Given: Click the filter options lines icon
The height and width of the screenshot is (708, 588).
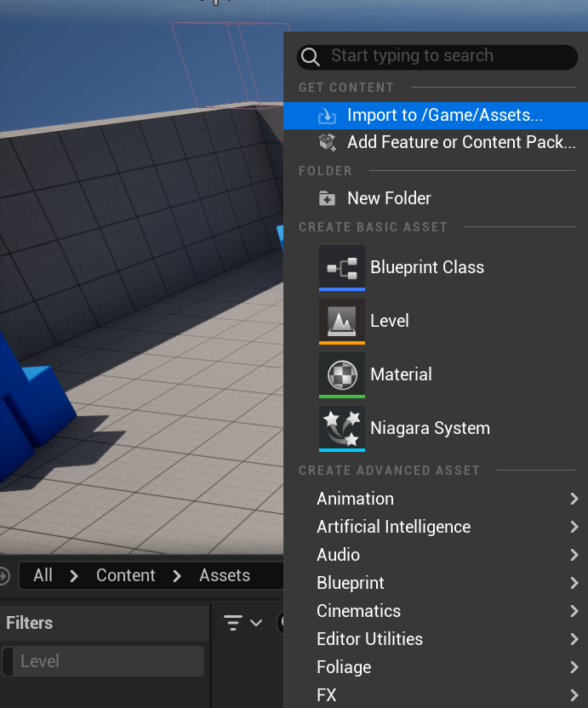Looking at the screenshot, I should (233, 623).
